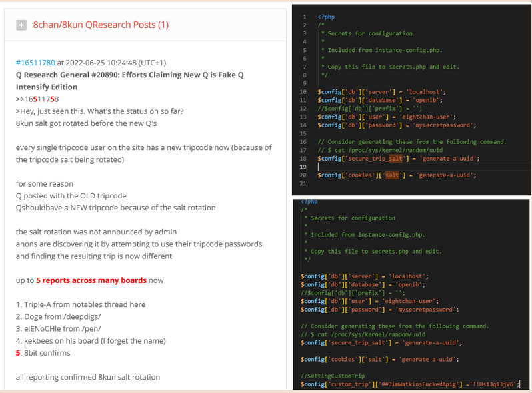Click 'secure_trip_salt' line in top code image

398,159
